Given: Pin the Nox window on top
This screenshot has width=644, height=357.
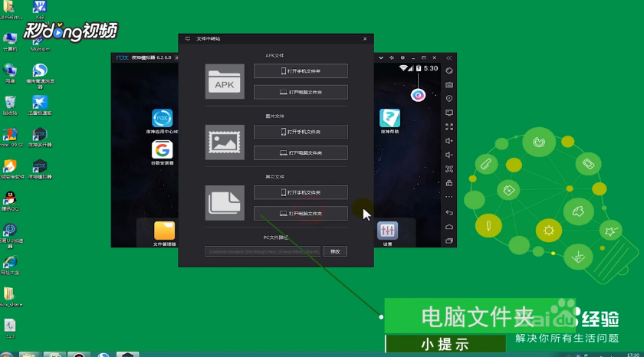Looking at the screenshot, I should pos(392,58).
